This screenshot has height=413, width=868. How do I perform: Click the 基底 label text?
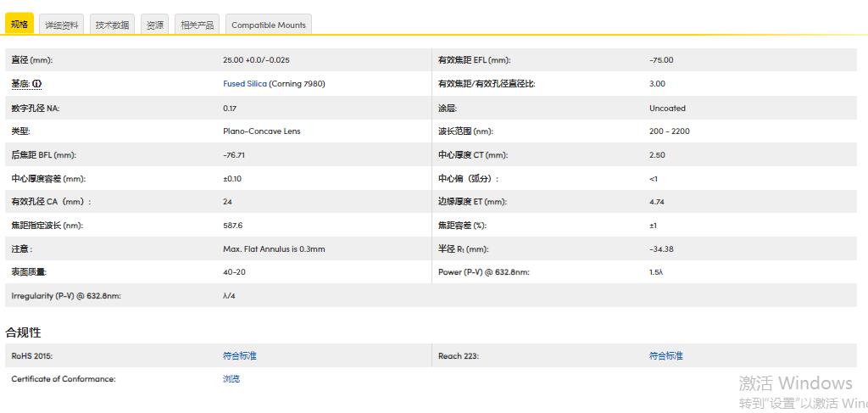(x=20, y=84)
